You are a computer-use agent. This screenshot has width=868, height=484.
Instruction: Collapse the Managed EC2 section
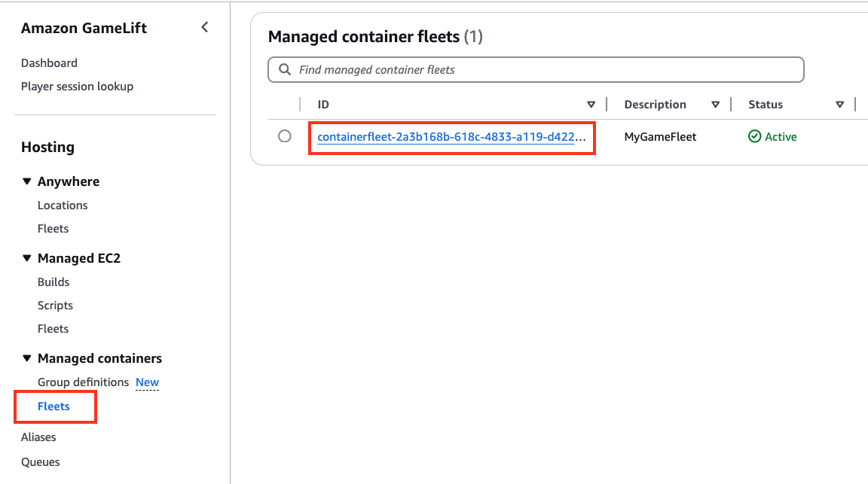[26, 257]
